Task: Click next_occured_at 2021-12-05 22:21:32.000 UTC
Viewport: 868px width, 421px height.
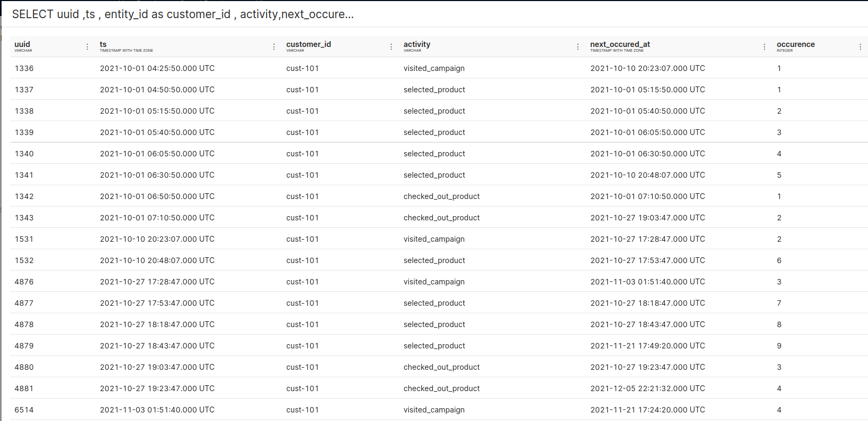Action: [648, 388]
